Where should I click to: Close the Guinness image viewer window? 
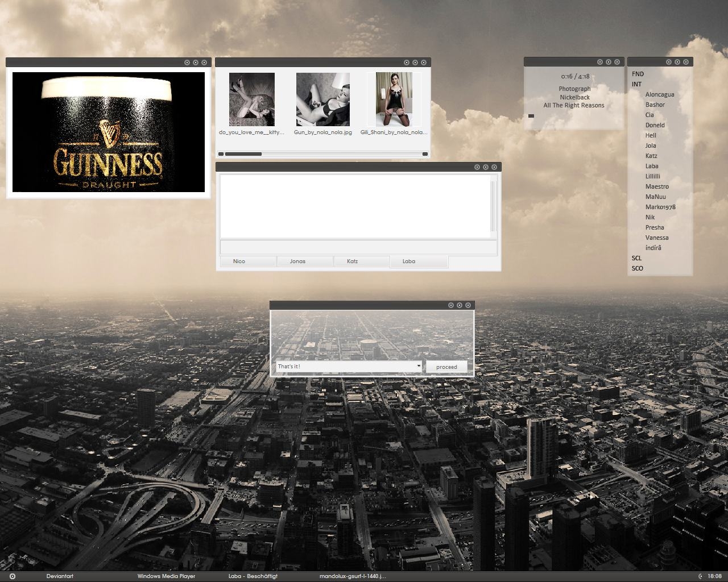[x=204, y=63]
